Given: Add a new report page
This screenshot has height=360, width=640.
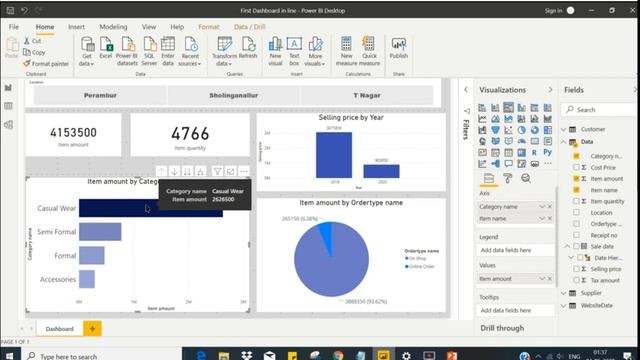Looking at the screenshot, I should point(92,329).
